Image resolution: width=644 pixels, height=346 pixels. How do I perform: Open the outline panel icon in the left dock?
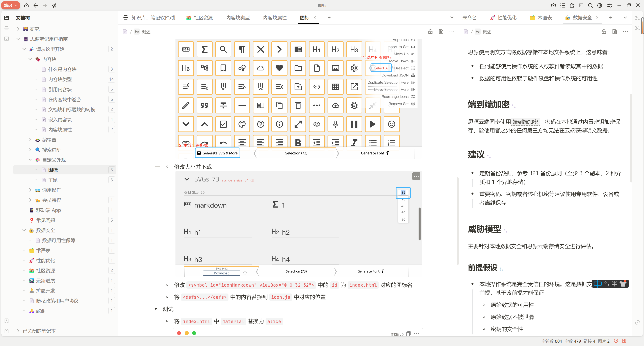7,28
